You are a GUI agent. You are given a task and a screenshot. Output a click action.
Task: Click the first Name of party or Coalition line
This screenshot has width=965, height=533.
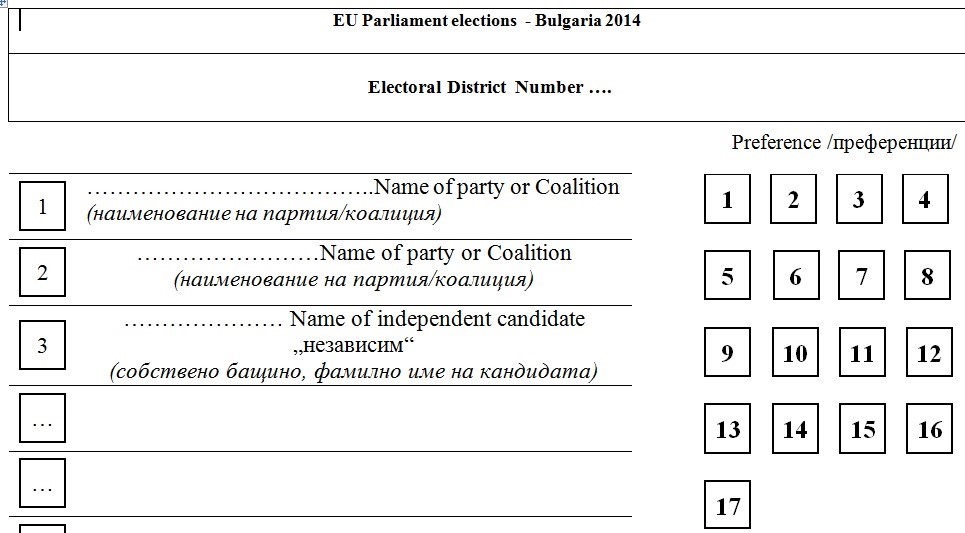353,187
